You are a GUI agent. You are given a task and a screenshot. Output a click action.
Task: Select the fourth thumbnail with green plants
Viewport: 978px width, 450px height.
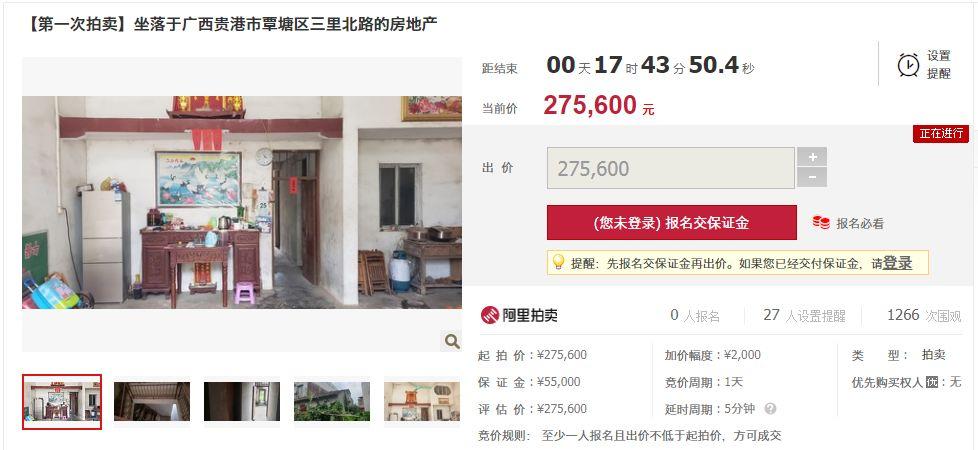coord(332,401)
